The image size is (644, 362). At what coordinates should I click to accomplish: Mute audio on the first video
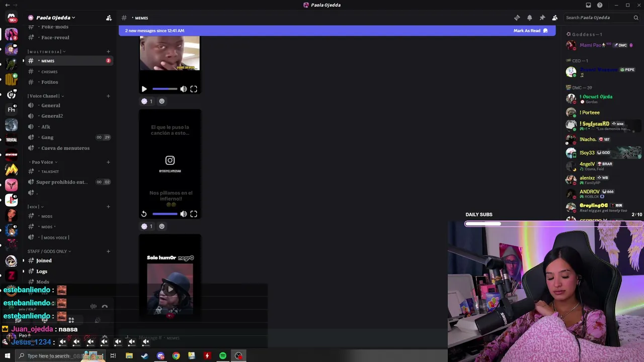click(184, 89)
